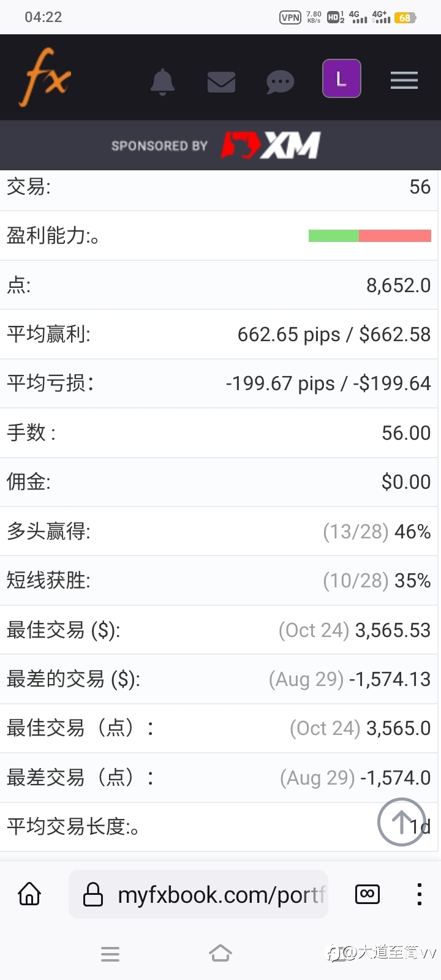The image size is (441, 980).
Task: Open the browser three-dot menu
Action: [x=420, y=894]
